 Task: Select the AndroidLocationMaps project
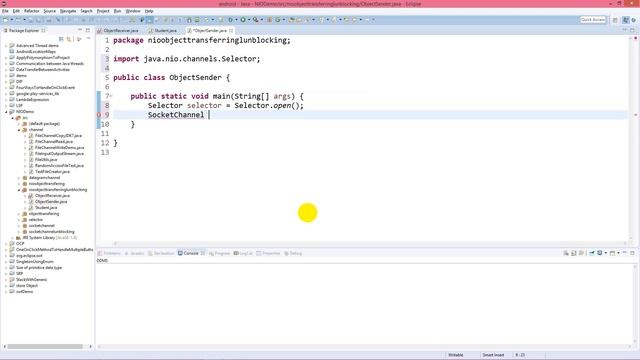36,52
